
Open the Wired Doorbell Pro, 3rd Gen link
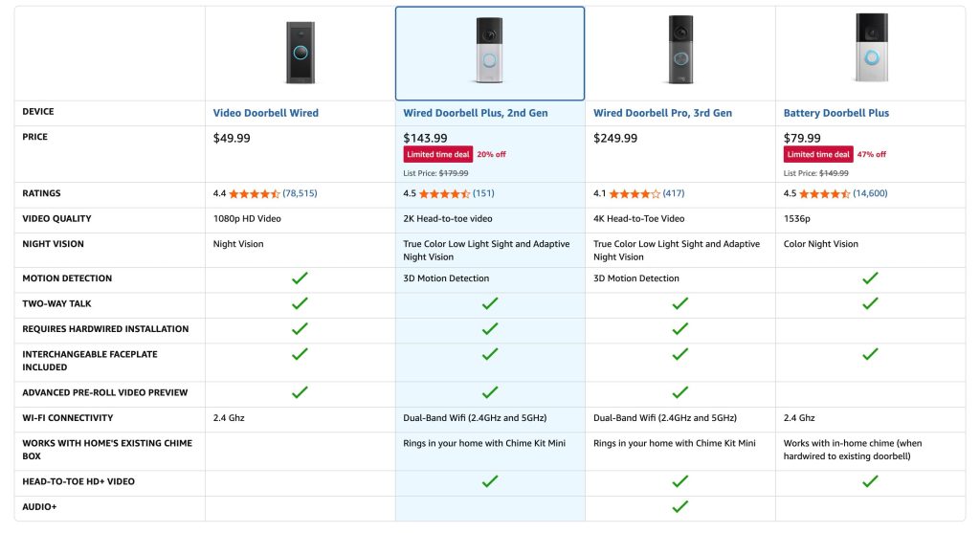[x=662, y=113]
